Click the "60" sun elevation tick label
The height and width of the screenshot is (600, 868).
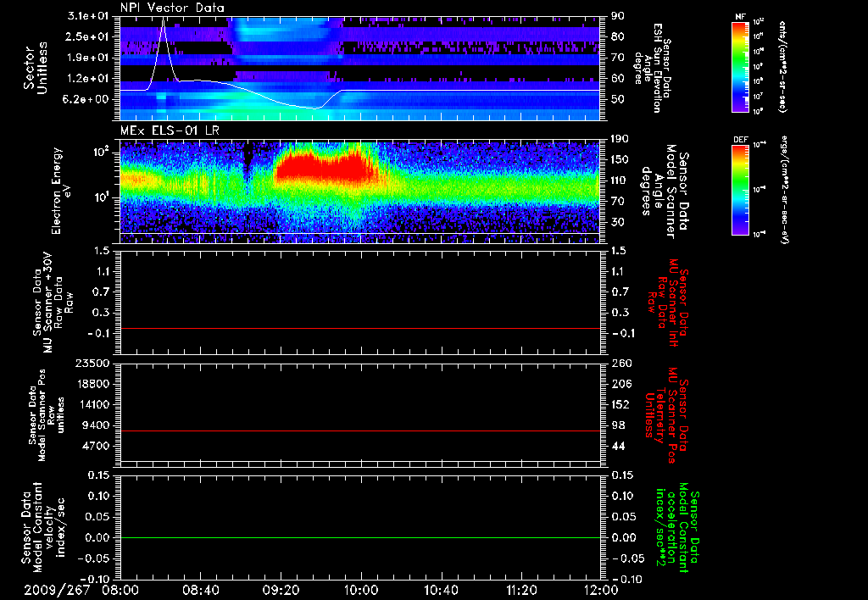[618, 79]
